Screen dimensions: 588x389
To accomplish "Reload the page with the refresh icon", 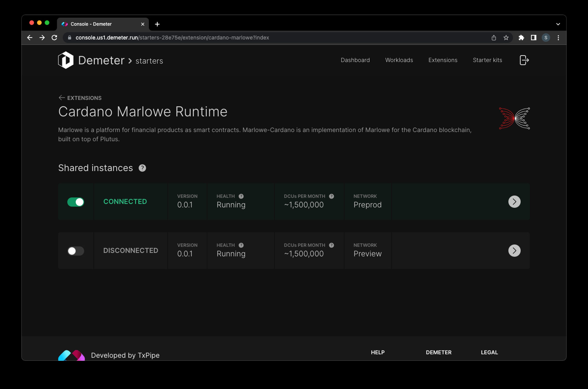I will pos(54,38).
